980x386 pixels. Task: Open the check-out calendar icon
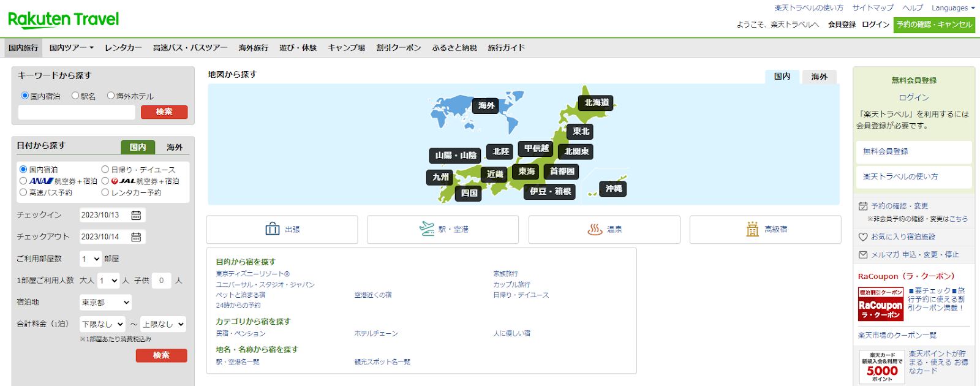click(x=136, y=237)
